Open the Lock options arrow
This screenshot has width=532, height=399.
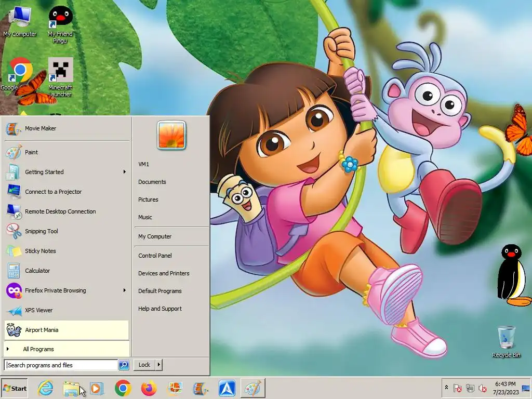pos(158,365)
